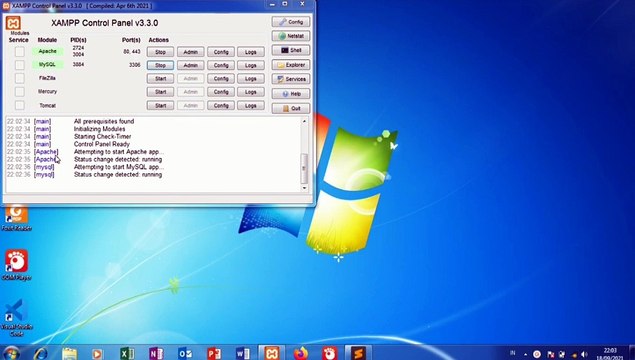This screenshot has height=360, width=635.
Task: Open the file explorer taskbar icon
Action: click(x=69, y=354)
